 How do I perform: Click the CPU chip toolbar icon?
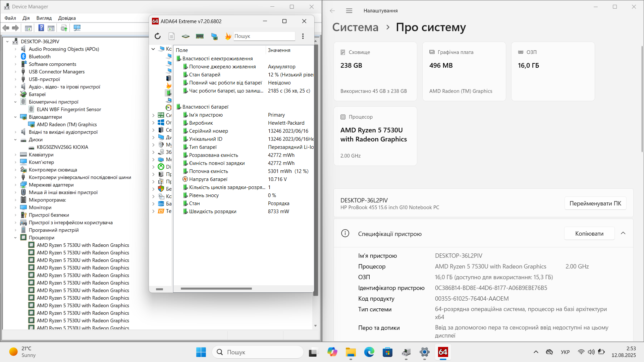(185, 36)
